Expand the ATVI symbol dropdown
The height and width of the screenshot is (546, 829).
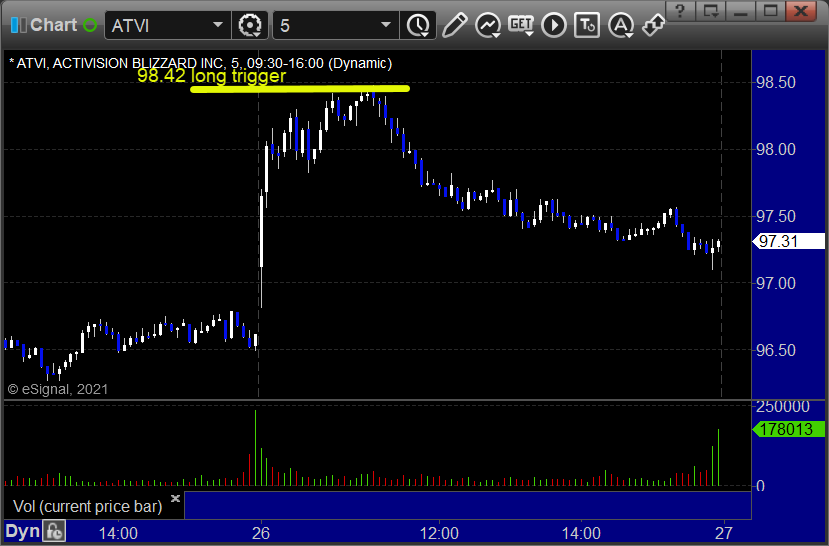tap(218, 25)
